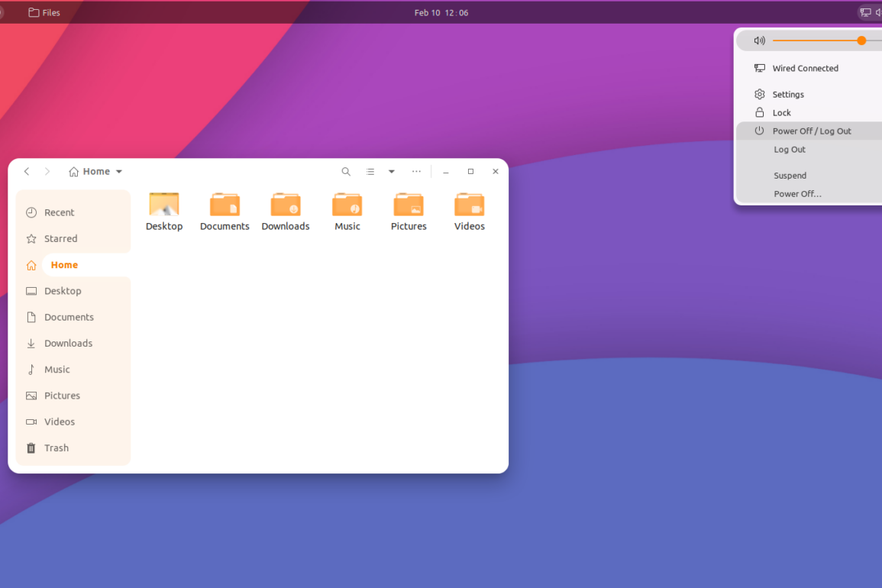Image resolution: width=882 pixels, height=588 pixels.
Task: Mute sound via the speaker icon
Action: [759, 40]
